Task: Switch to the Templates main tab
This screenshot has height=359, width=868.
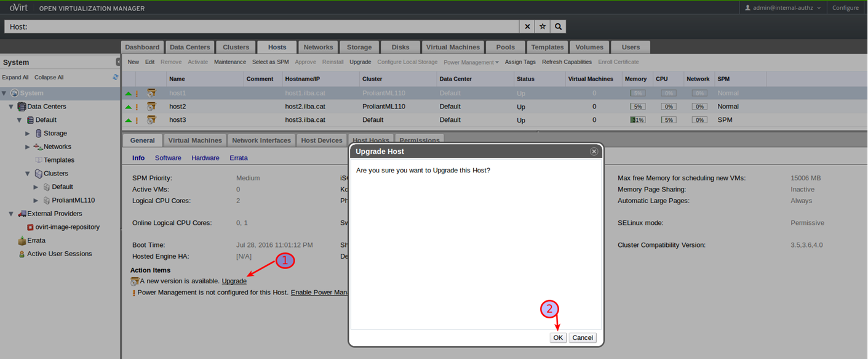Action: tap(547, 47)
